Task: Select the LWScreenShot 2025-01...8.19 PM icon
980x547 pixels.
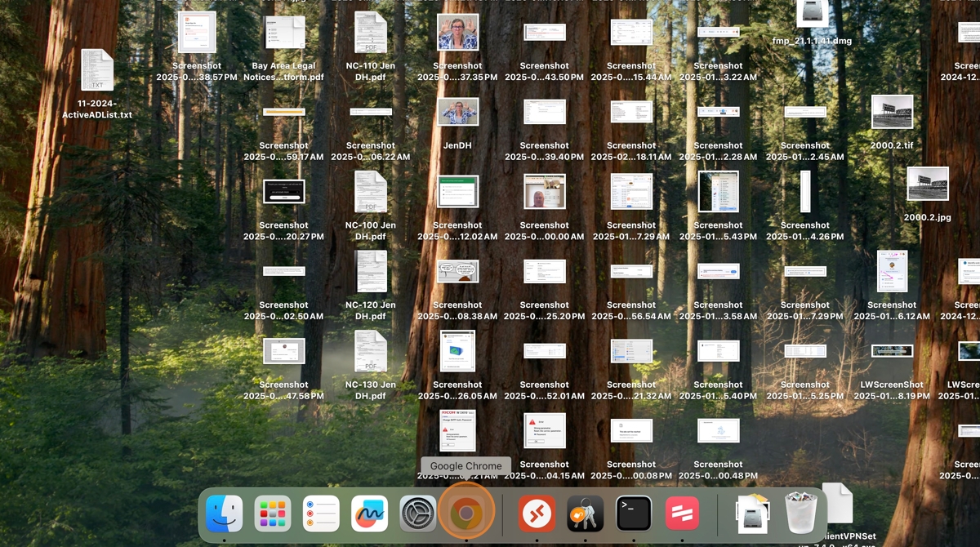Action: (x=892, y=351)
